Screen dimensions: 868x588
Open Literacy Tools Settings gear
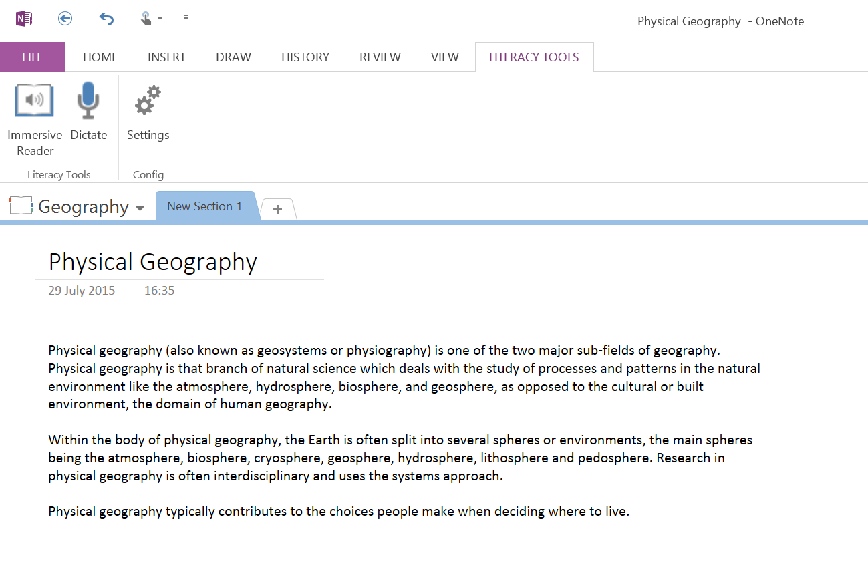[148, 113]
